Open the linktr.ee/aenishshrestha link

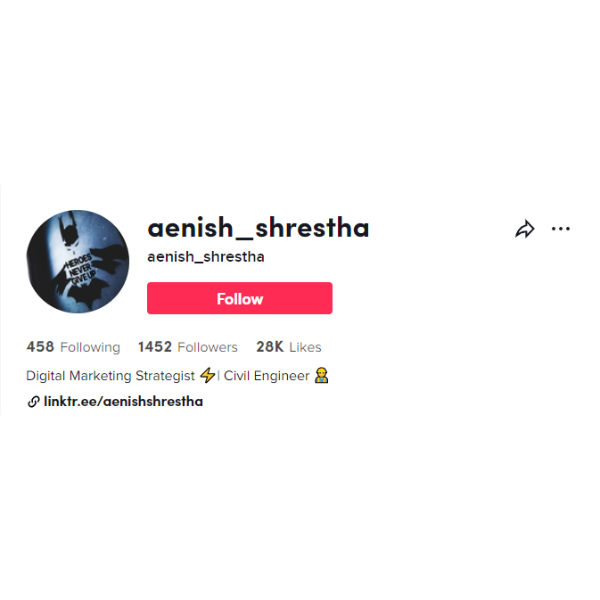click(123, 401)
